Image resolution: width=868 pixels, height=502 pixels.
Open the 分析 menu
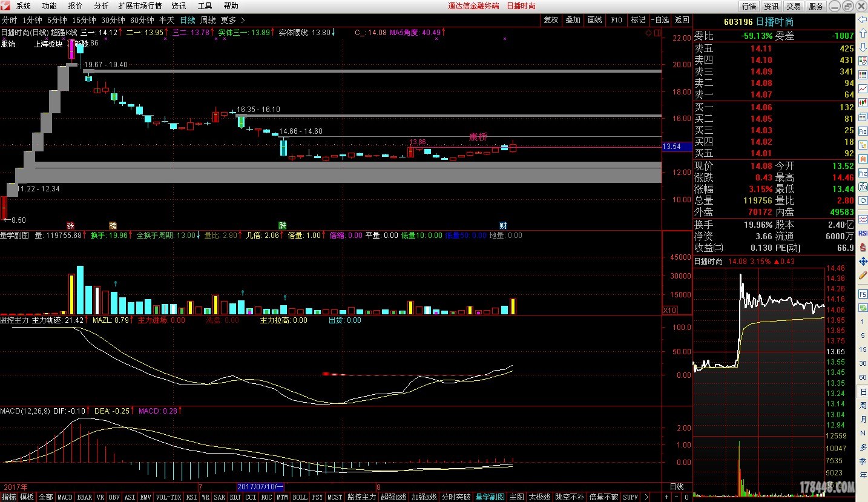101,6
